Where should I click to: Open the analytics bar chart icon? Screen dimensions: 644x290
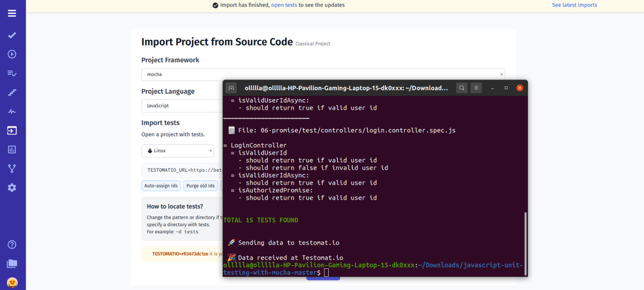pyautogui.click(x=12, y=149)
